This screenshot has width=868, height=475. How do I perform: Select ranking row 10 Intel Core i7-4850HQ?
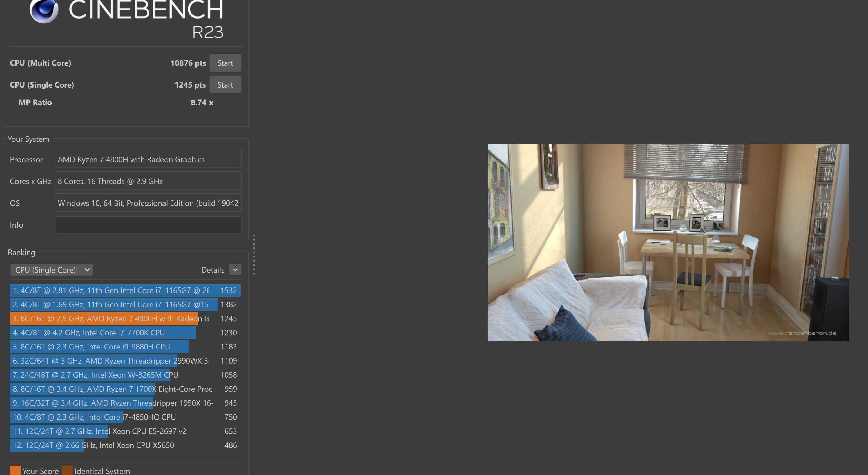pyautogui.click(x=125, y=417)
